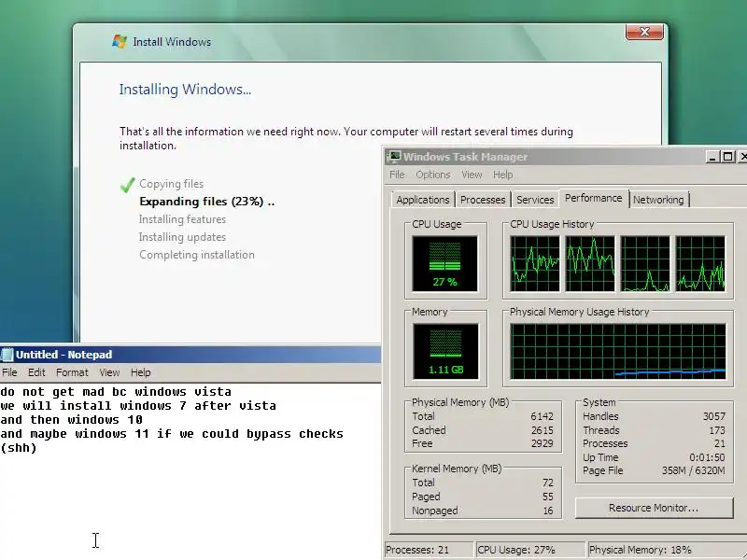Click the Windows flag icon in Install Windows title
Viewport: 747px width, 560px height.
tap(120, 41)
